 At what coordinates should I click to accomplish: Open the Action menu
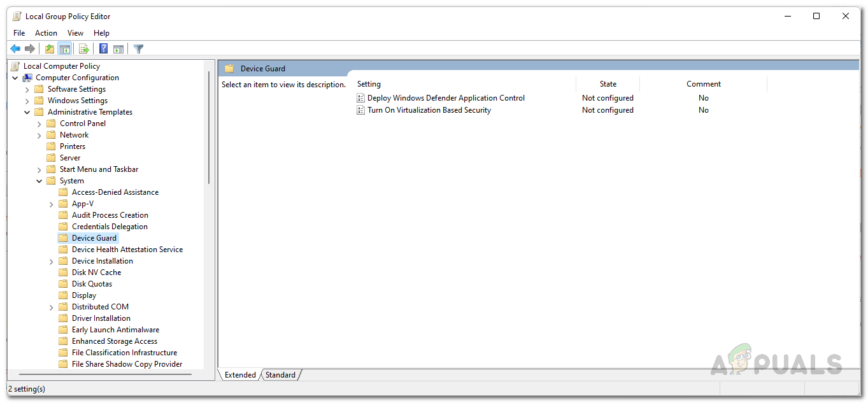[x=46, y=32]
